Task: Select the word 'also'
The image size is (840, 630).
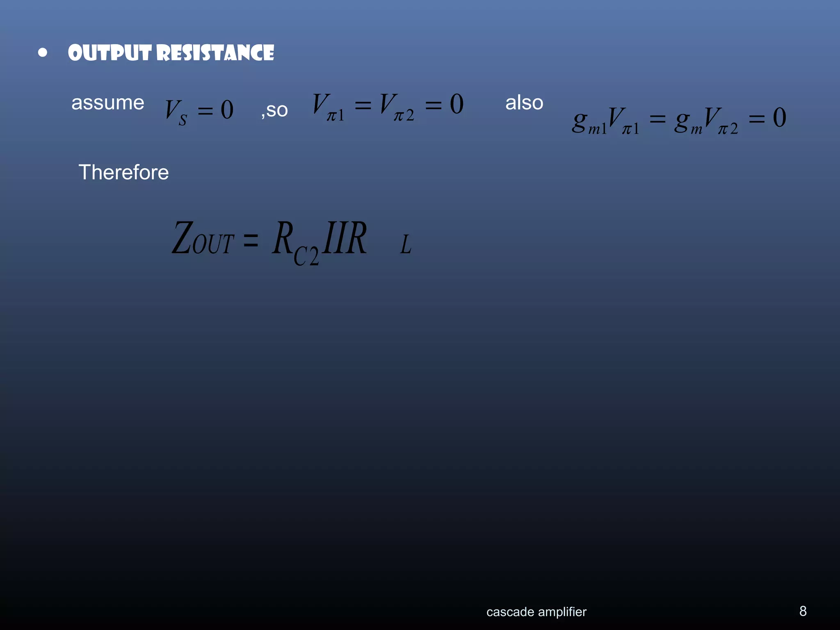Action: click(524, 103)
